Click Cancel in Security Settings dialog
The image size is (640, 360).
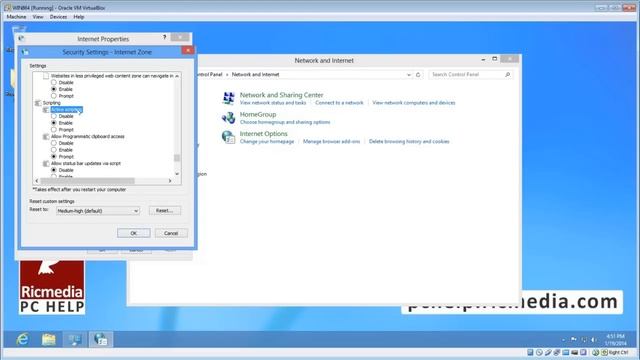171,233
